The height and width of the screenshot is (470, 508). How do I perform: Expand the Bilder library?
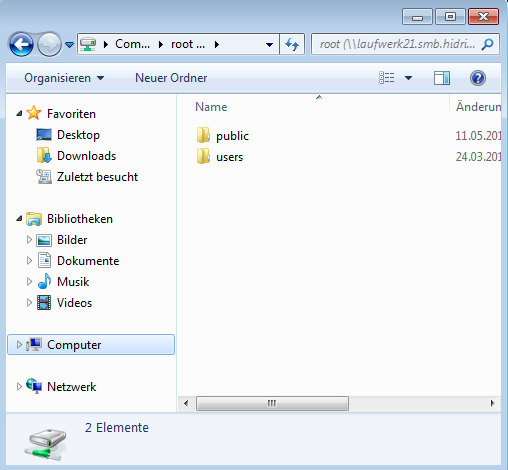pos(29,240)
